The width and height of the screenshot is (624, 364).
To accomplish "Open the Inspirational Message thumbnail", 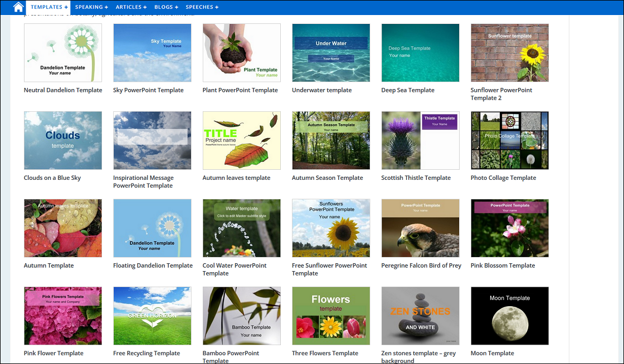I will pos(152,141).
